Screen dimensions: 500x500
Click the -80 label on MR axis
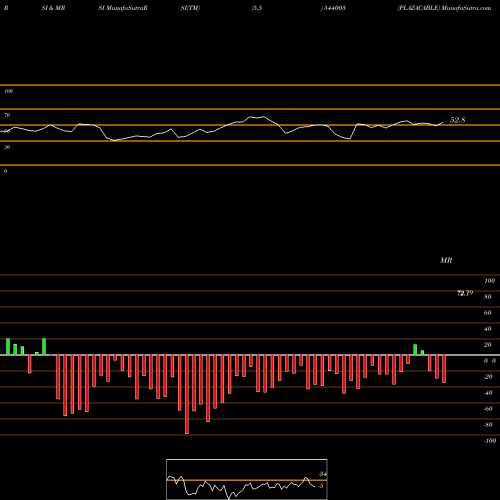coord(488,425)
